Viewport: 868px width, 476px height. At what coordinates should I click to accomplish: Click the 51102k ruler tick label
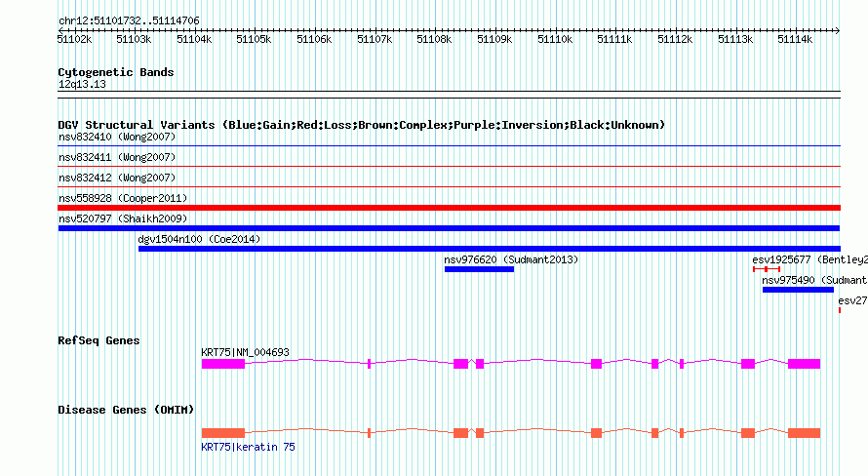click(75, 39)
